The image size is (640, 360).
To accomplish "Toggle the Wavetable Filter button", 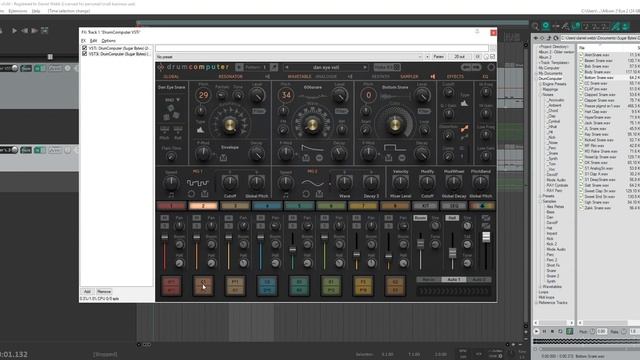I will click(341, 111).
